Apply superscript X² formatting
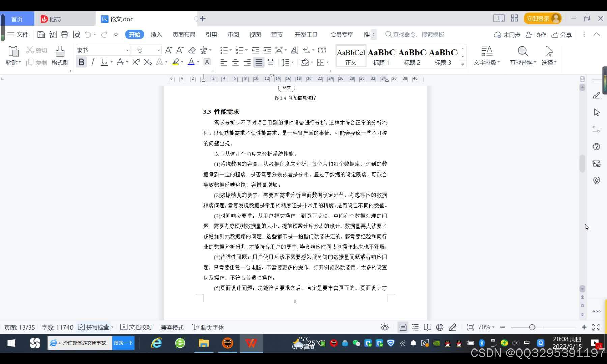 coord(136,62)
